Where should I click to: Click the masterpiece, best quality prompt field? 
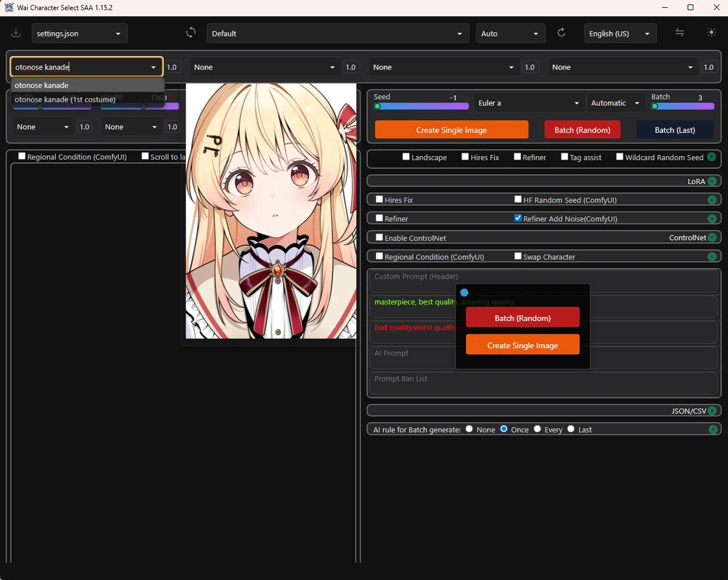(544, 307)
